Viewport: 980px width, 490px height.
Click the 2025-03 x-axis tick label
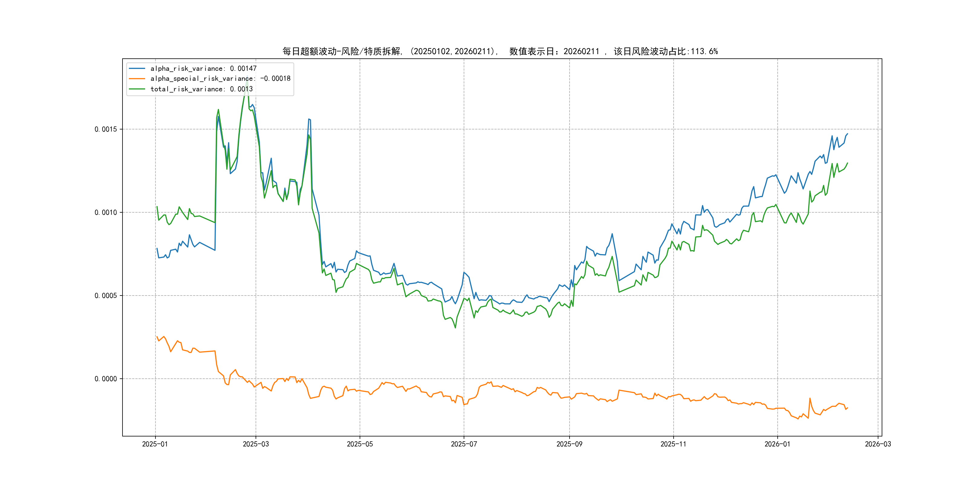256,444
